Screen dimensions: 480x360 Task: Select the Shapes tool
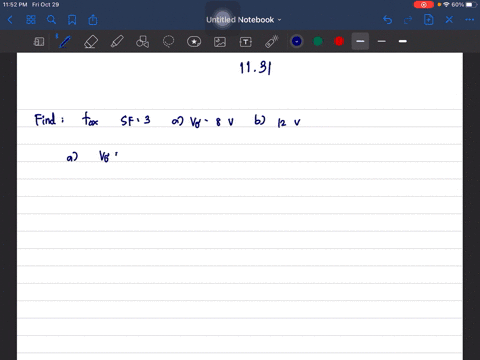click(142, 42)
